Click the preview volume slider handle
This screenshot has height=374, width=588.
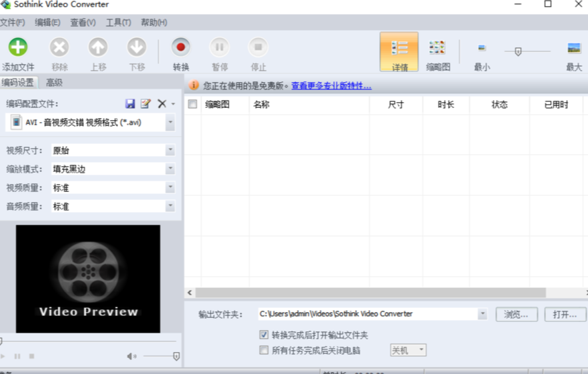click(176, 357)
